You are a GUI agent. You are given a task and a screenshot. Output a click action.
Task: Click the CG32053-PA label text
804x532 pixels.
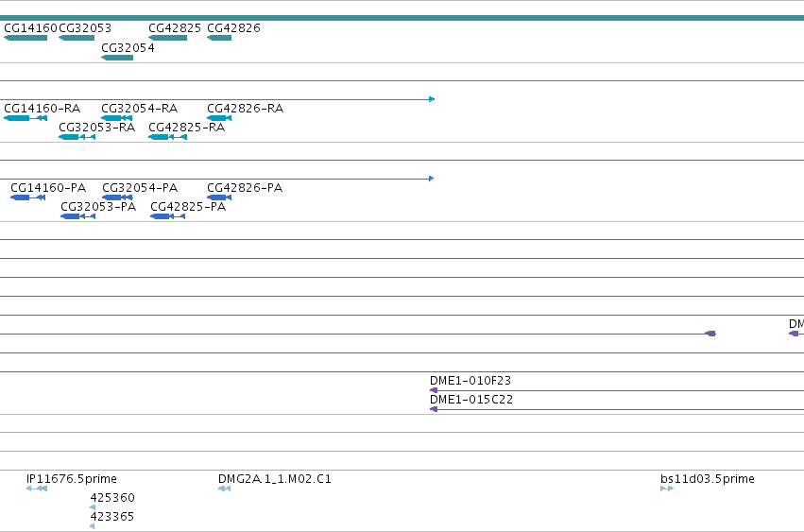point(98,207)
